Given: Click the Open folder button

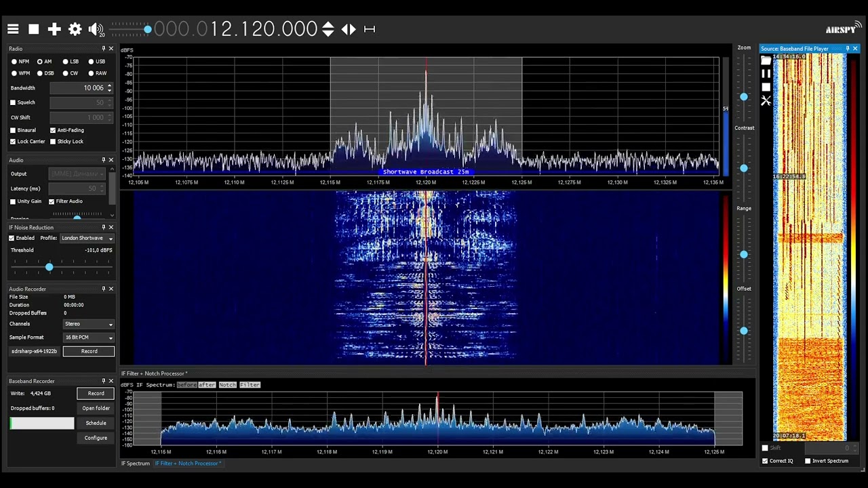Looking at the screenshot, I should pyautogui.click(x=96, y=408).
